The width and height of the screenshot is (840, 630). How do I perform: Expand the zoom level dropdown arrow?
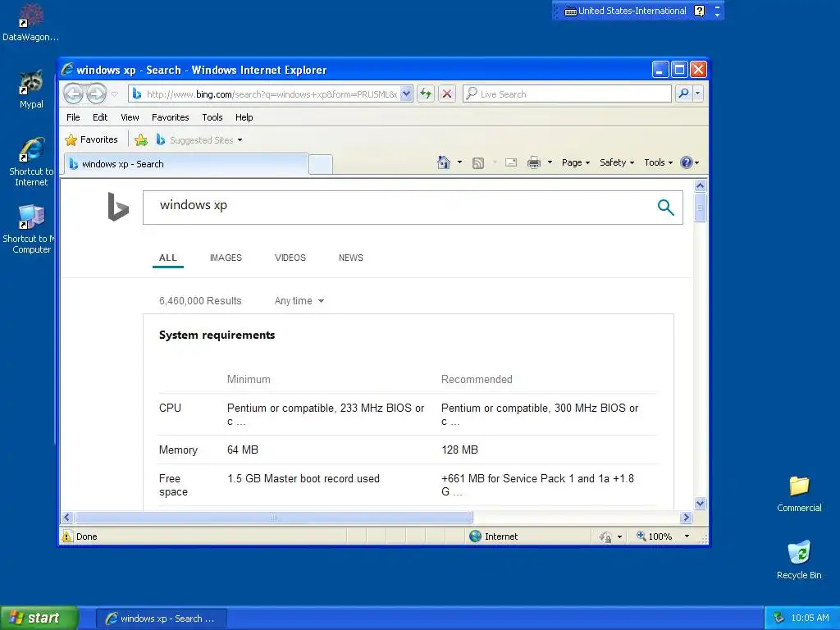[x=687, y=536]
